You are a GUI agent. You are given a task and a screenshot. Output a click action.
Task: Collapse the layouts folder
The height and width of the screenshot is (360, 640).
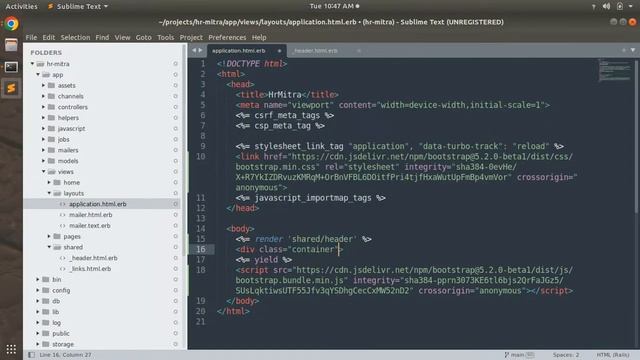[x=49, y=193]
